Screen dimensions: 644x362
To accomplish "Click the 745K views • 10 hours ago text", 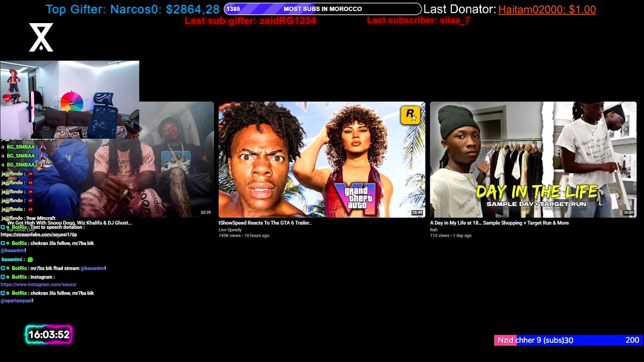I will click(244, 235).
